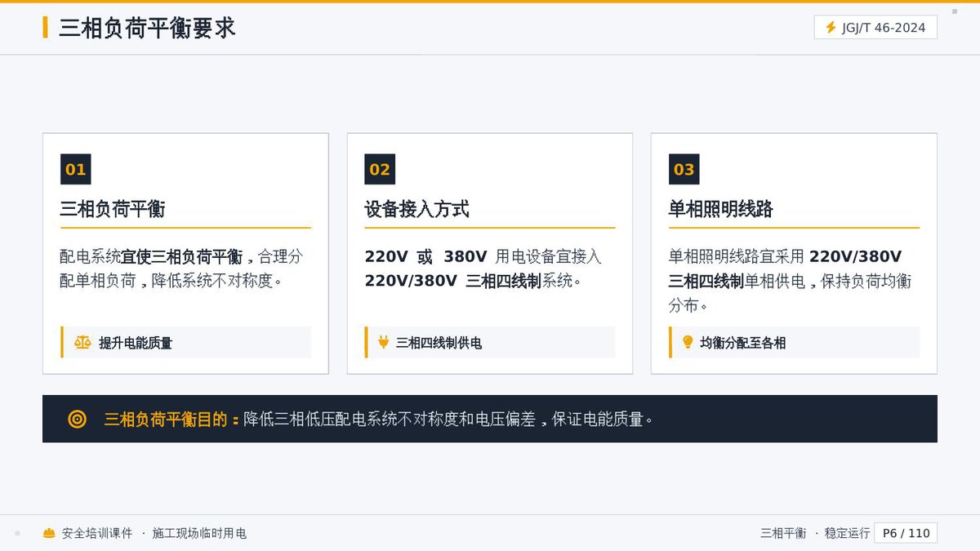Click the balance scale icon beside 提升电能质量
The height and width of the screenshot is (551, 980).
82,342
